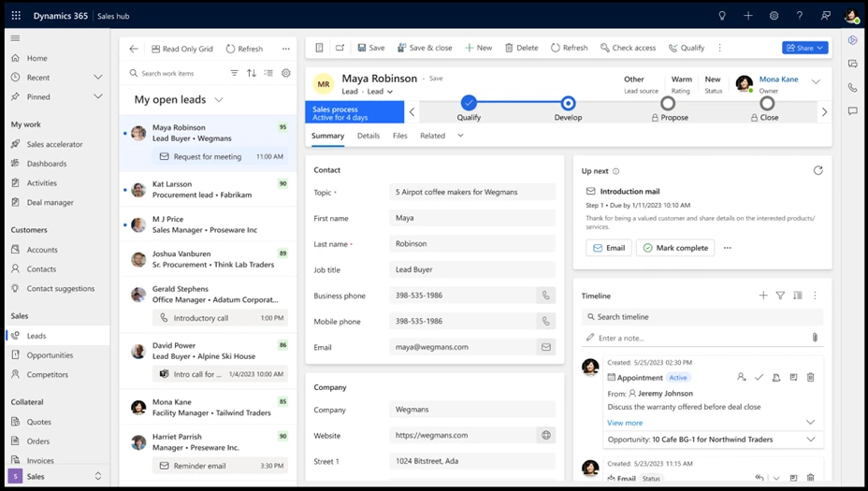Call the business phone number icon
Viewport: 868px width, 491px height.
(546, 296)
